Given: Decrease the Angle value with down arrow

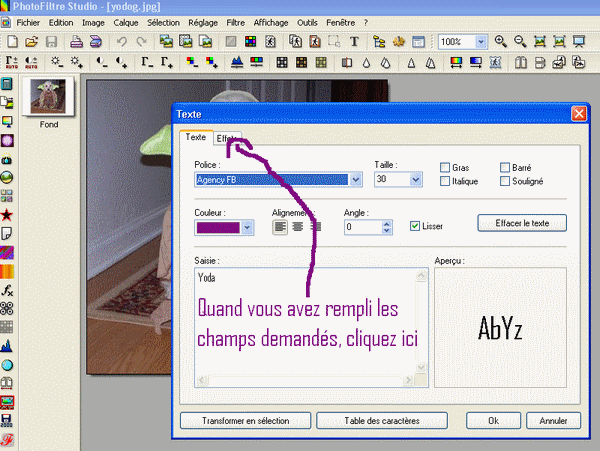Looking at the screenshot, I should click(387, 230).
